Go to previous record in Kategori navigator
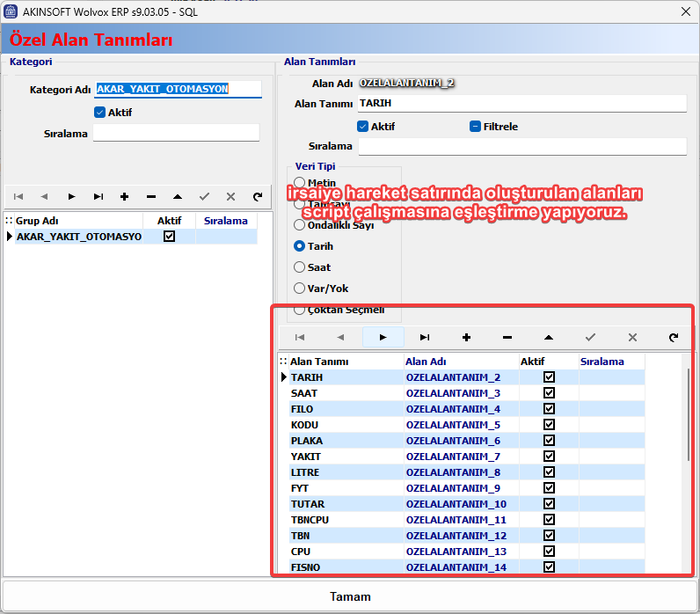This screenshot has width=700, height=614. coord(44,196)
